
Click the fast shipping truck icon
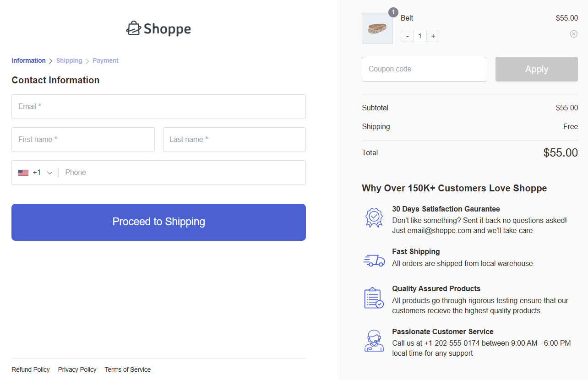pyautogui.click(x=374, y=260)
